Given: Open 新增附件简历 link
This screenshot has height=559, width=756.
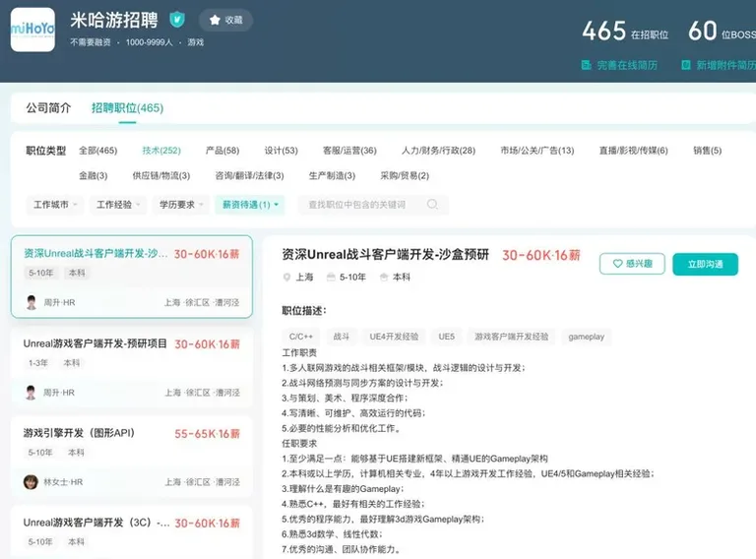Looking at the screenshot, I should point(719,65).
